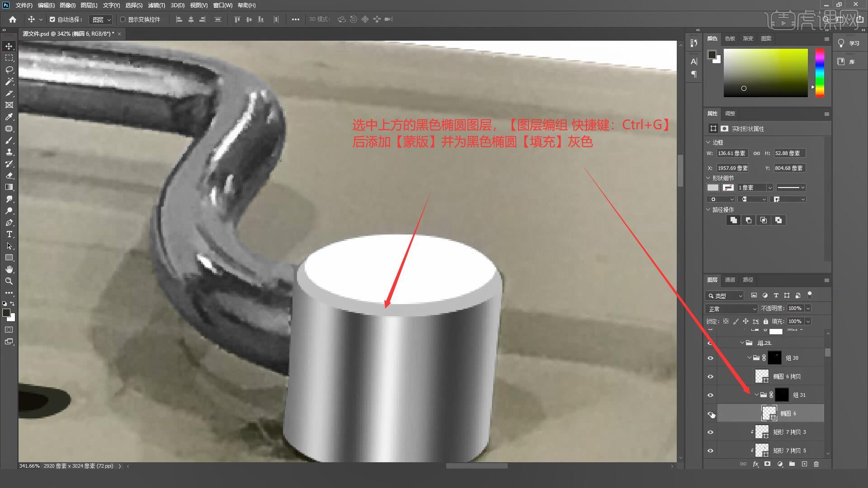
Task: Switch to the 通道 tab
Action: [730, 280]
